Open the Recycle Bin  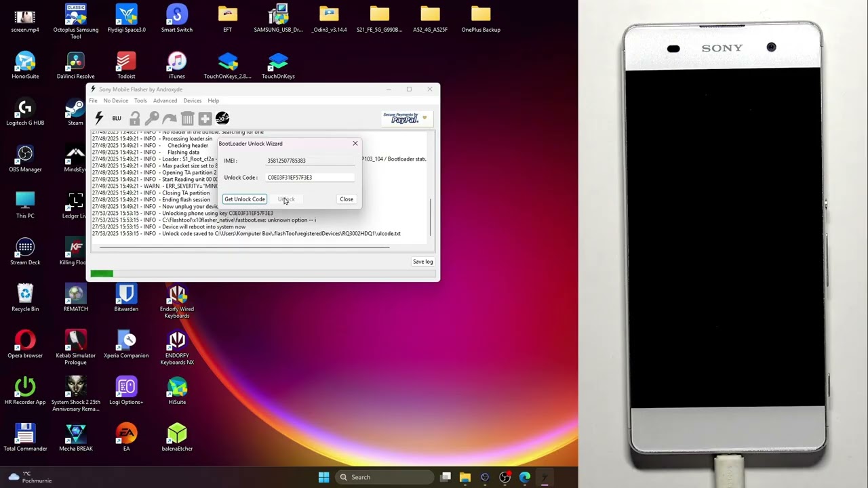click(x=25, y=300)
